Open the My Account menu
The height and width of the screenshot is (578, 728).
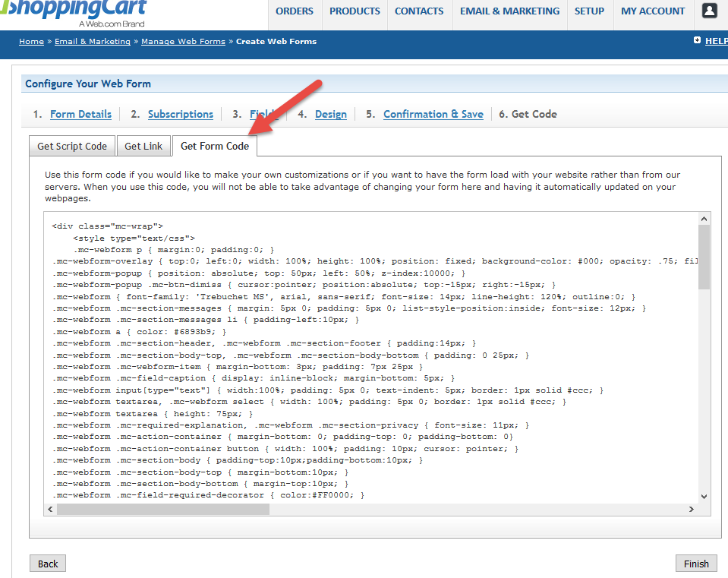[x=653, y=11]
